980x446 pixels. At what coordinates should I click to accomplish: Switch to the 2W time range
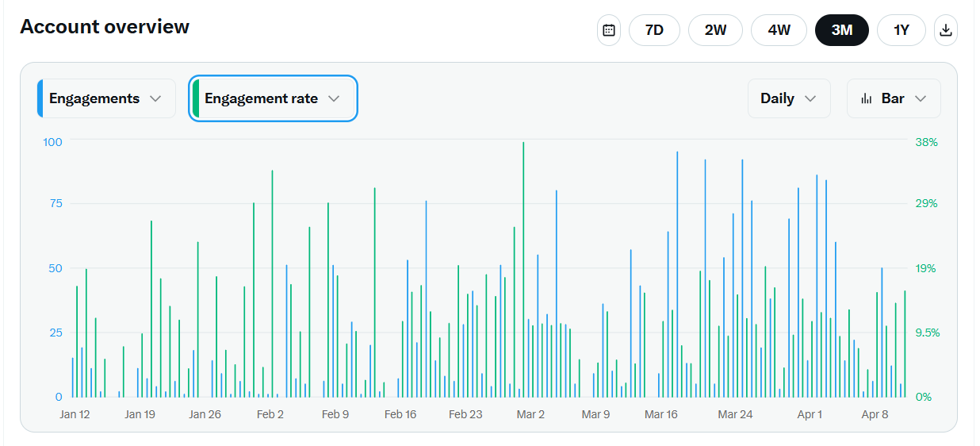(715, 30)
